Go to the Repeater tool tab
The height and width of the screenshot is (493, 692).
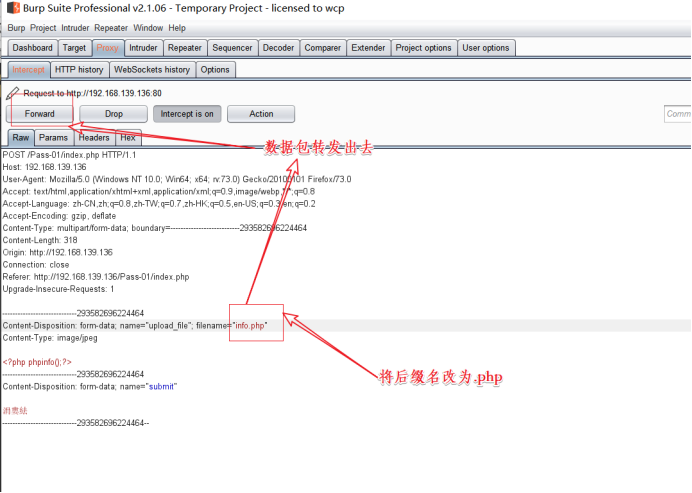pos(184,48)
